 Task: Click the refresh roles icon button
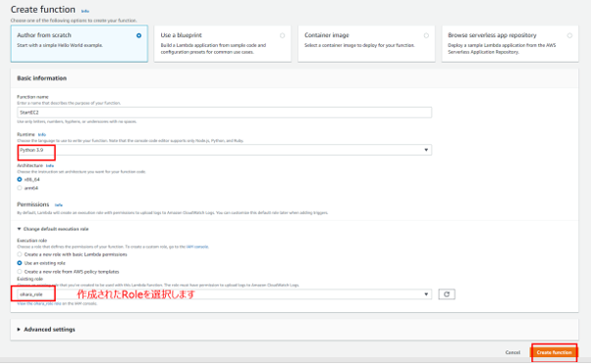(x=447, y=294)
